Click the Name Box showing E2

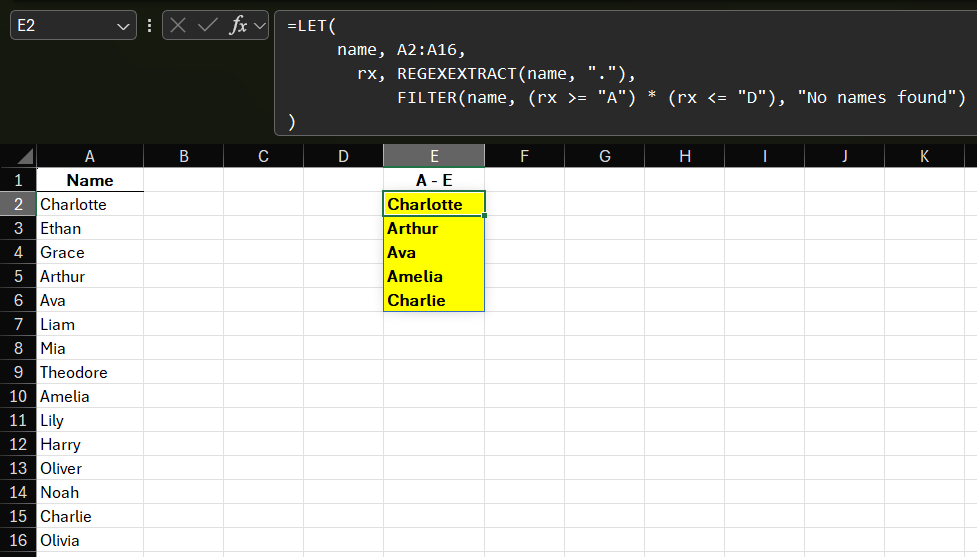74,26
